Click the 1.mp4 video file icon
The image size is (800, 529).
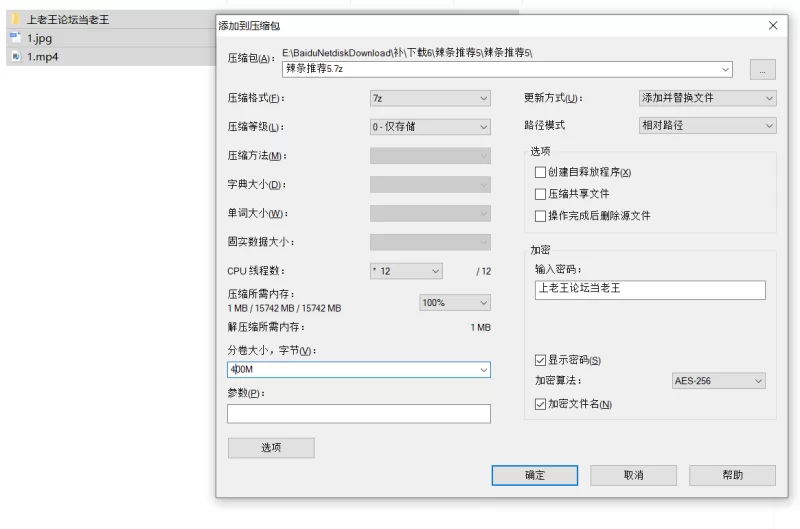[x=16, y=56]
